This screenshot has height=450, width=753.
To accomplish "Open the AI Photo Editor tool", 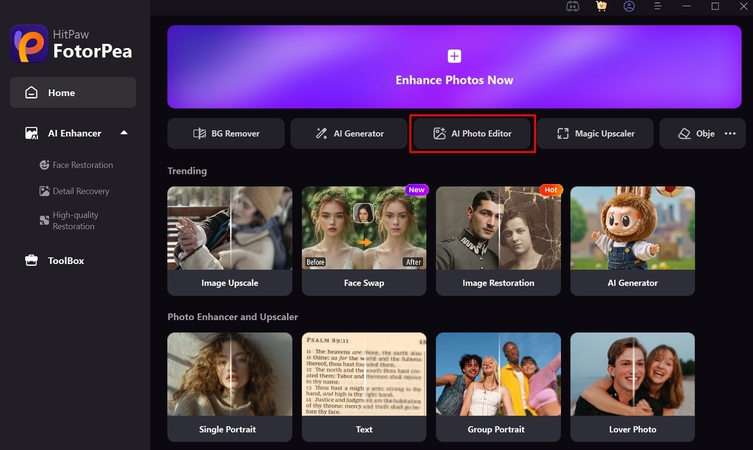I will pos(472,134).
